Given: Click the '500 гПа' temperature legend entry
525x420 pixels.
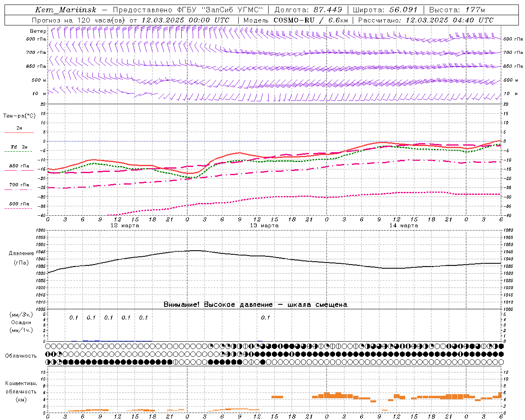Looking at the screenshot, I should click(x=19, y=204).
